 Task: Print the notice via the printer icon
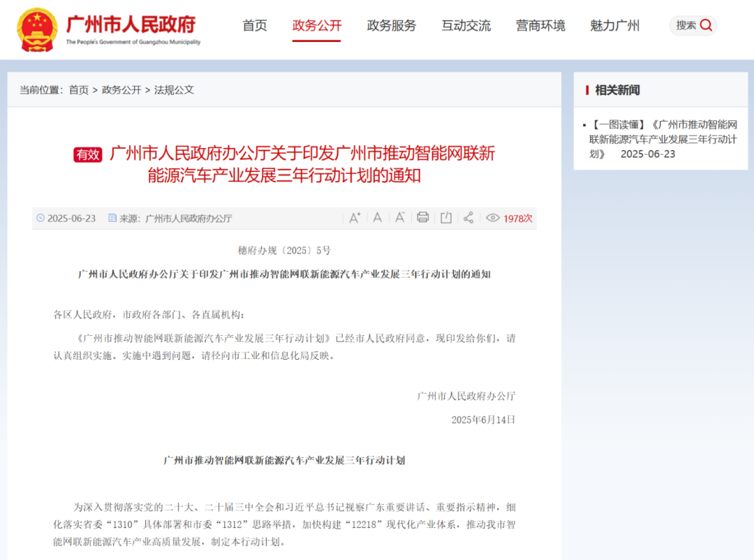pyautogui.click(x=422, y=218)
